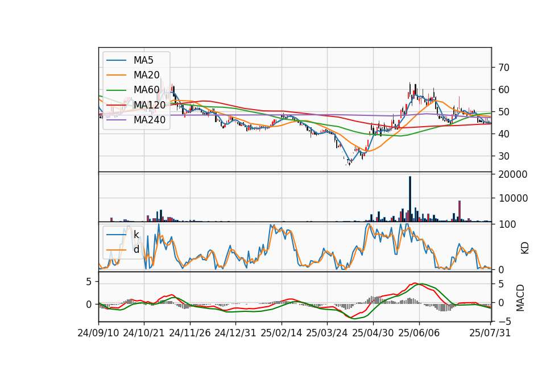
Task: Click the 50 price axis tick label
Action: (504, 112)
